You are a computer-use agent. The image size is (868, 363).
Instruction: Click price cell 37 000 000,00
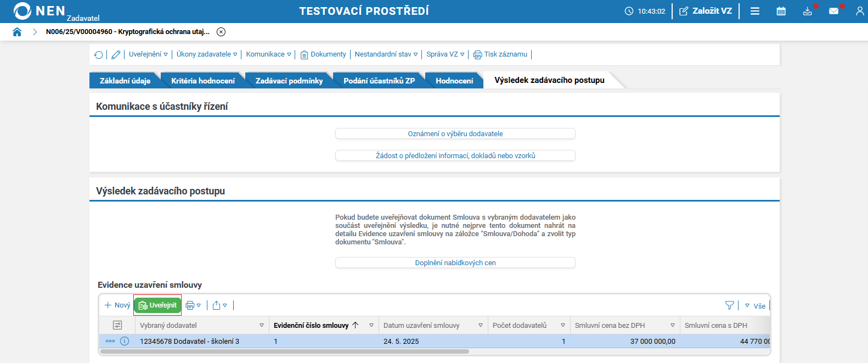coord(625,342)
